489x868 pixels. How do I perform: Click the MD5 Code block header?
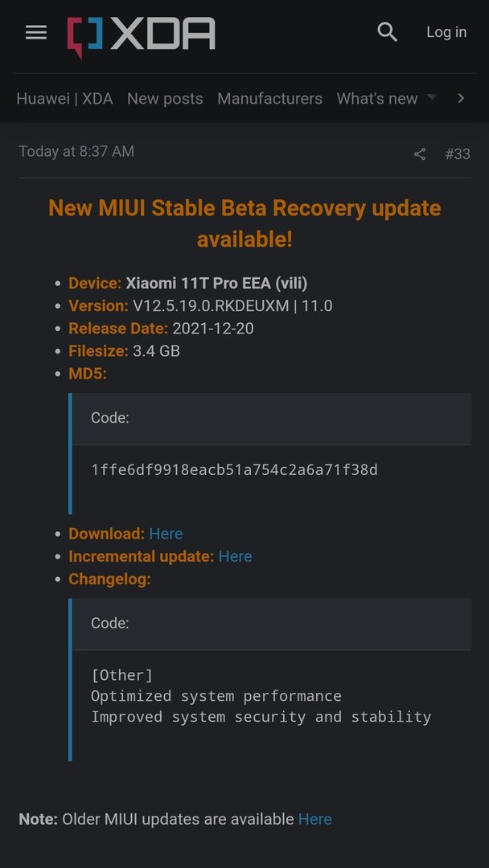coord(271,419)
